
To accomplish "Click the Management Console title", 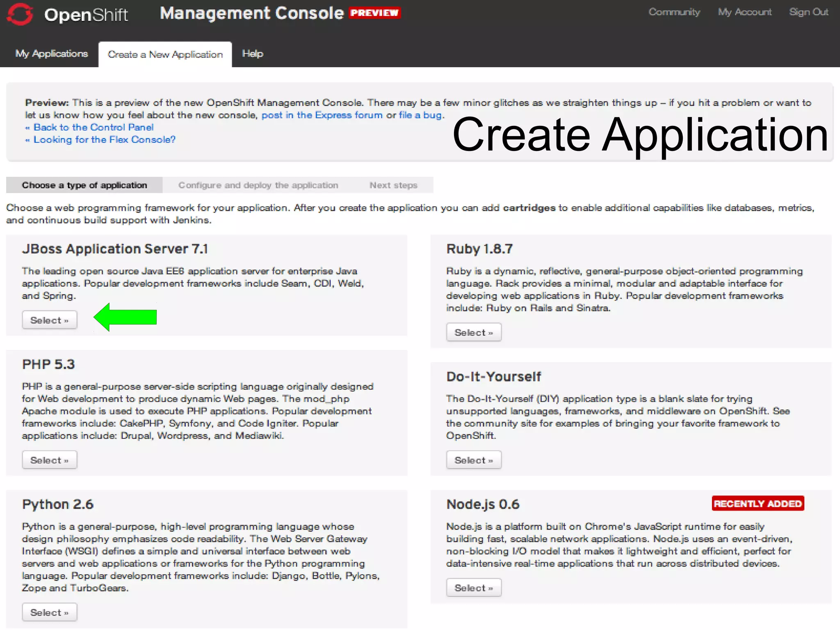I will pyautogui.click(x=252, y=14).
